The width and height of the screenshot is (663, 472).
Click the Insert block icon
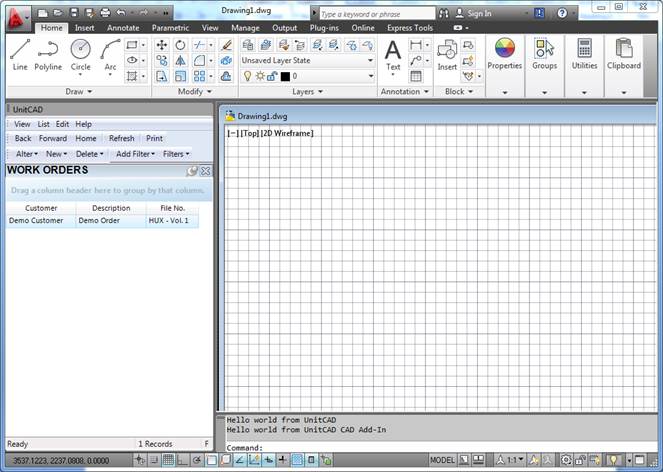pos(446,54)
